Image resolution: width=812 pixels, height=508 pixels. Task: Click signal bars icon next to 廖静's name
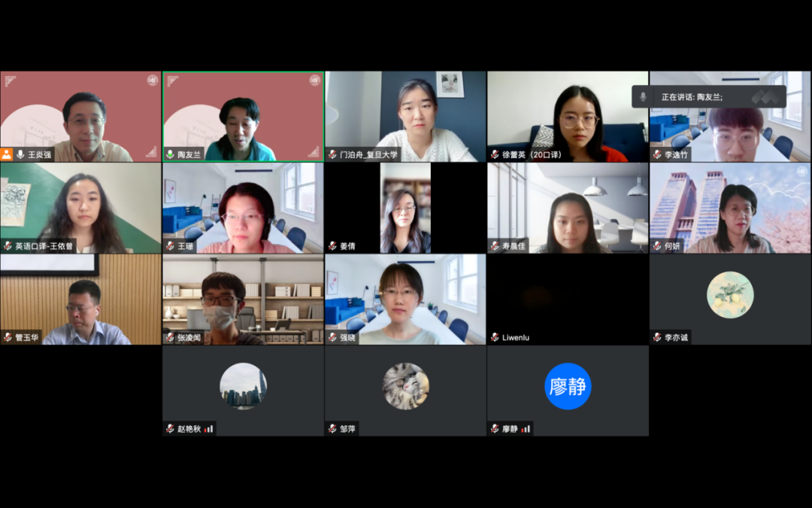526,429
